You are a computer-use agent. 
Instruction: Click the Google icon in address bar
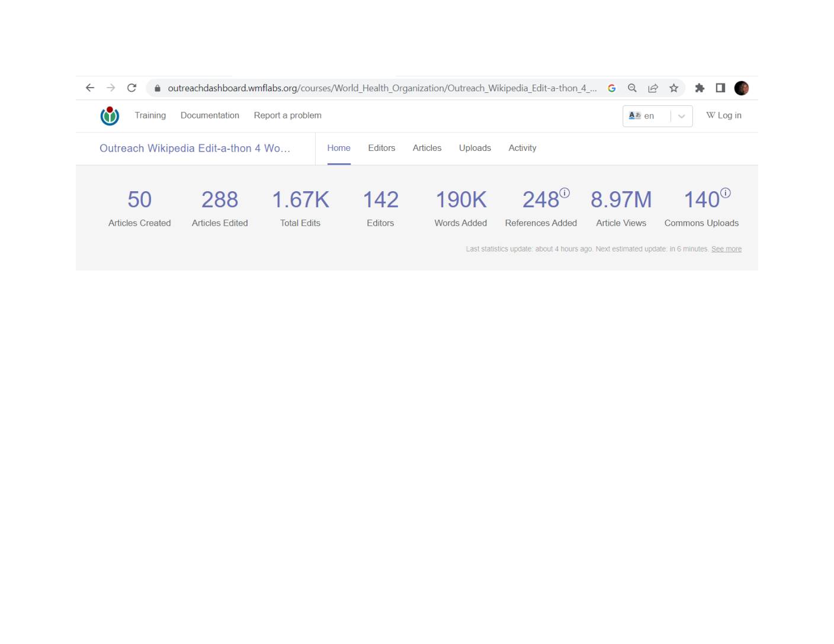(611, 88)
